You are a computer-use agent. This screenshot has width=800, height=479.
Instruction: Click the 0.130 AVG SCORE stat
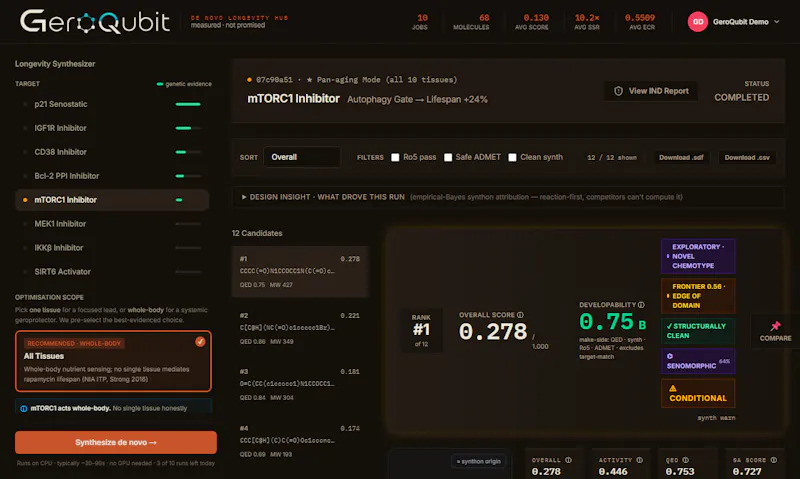point(532,22)
